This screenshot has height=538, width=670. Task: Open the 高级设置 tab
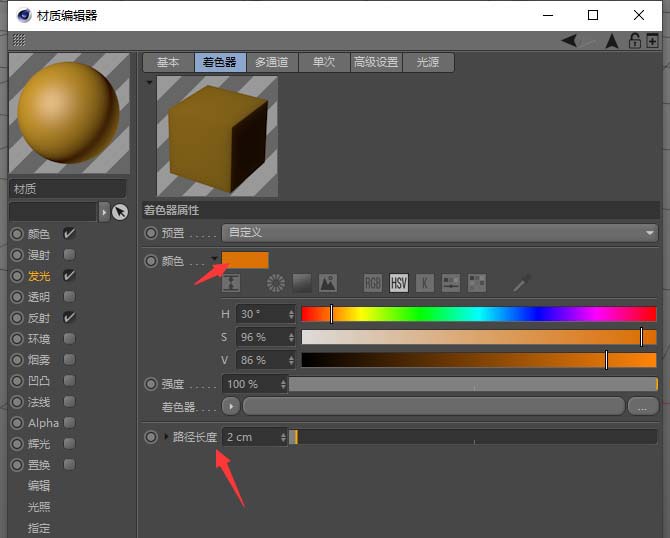click(x=377, y=62)
